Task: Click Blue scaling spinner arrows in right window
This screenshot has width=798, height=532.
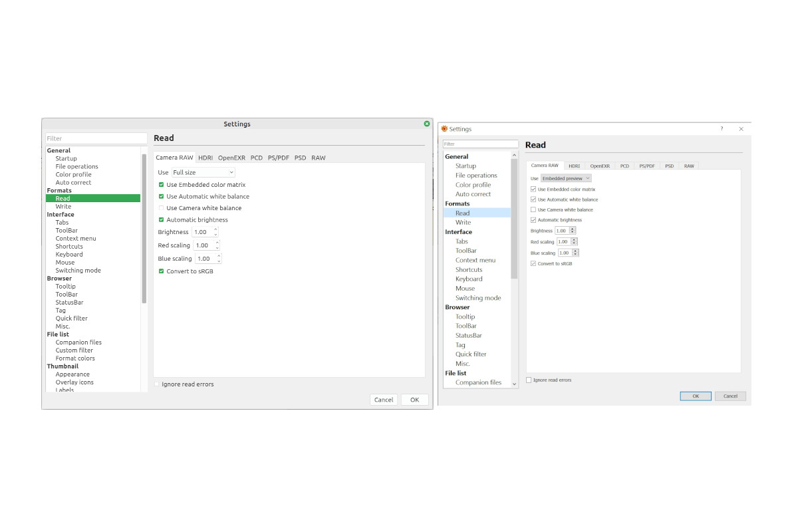Action: [576, 253]
